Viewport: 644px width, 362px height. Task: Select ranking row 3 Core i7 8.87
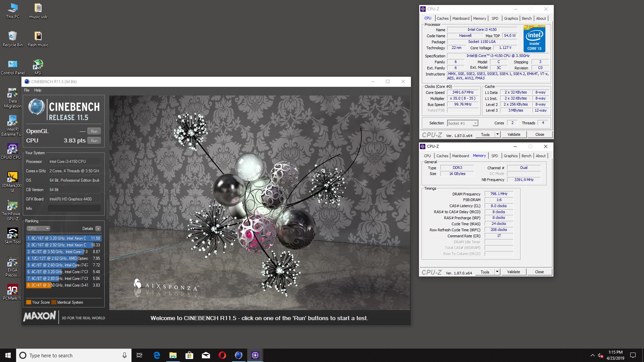[x=64, y=252]
